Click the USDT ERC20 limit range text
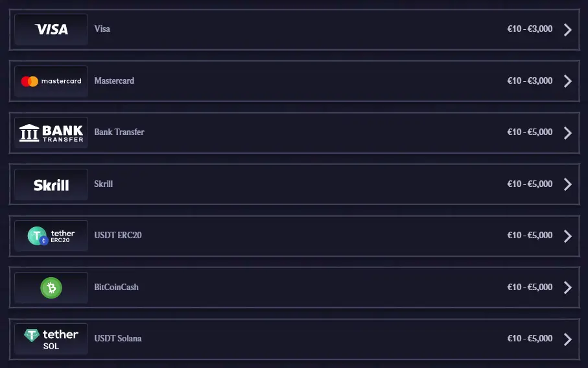 coord(530,236)
